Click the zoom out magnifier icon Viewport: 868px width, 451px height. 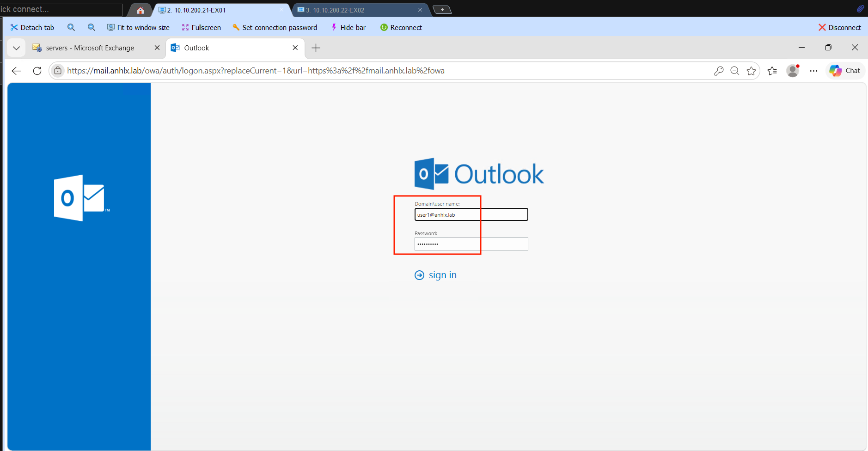[92, 27]
